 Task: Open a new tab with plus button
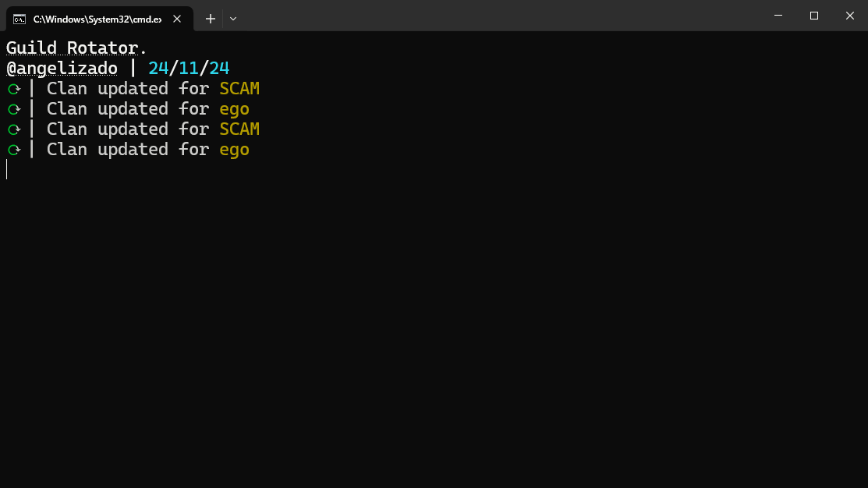click(211, 18)
